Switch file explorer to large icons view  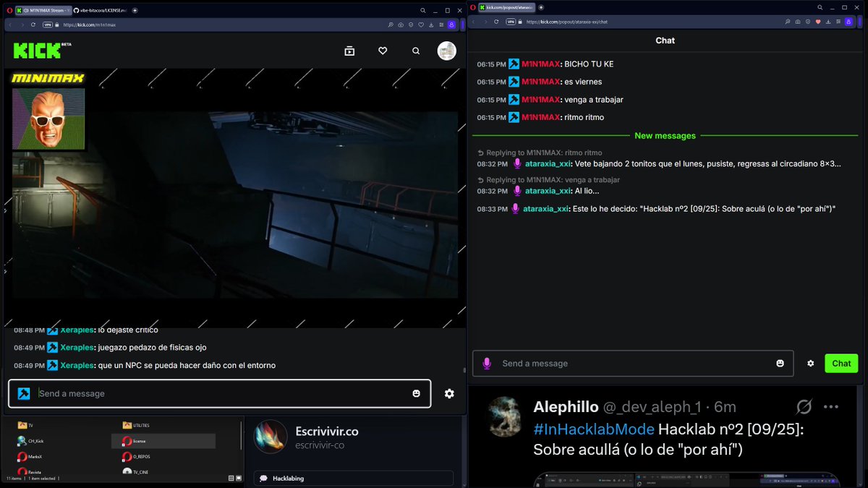point(238,478)
